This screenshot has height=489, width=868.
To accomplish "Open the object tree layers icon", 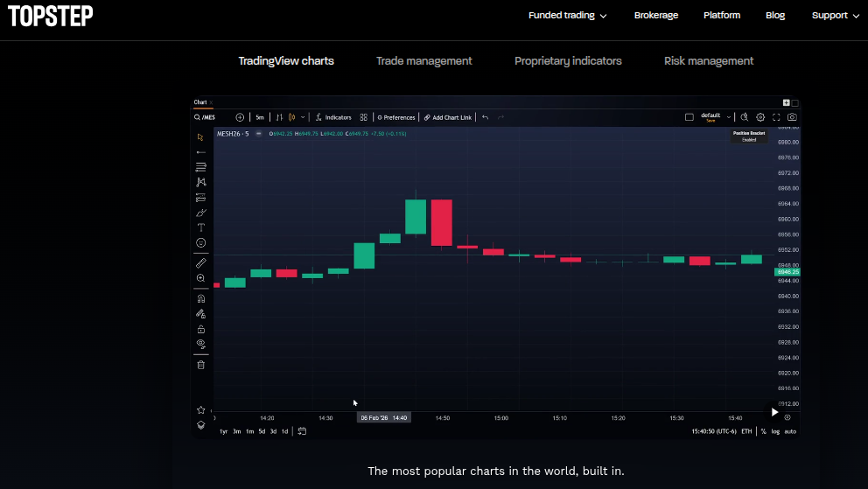I will click(201, 425).
